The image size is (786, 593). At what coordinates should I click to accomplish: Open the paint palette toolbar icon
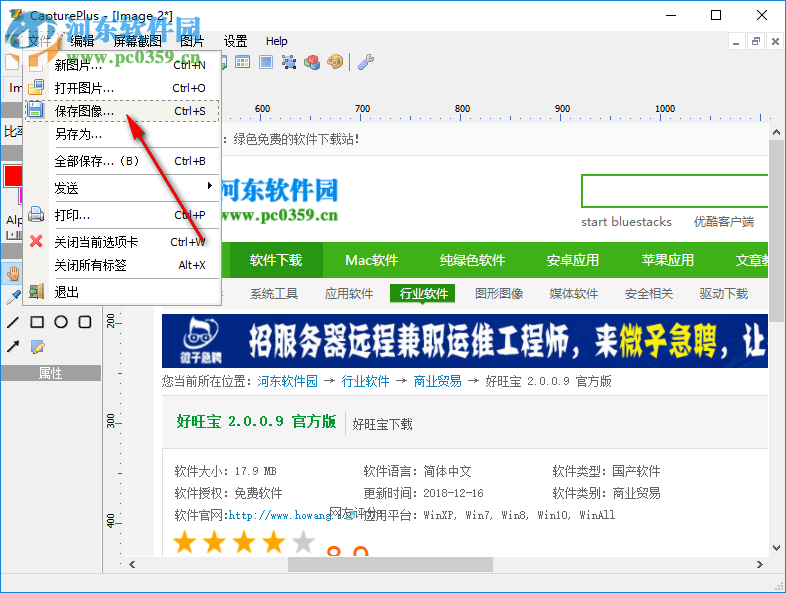click(335, 62)
